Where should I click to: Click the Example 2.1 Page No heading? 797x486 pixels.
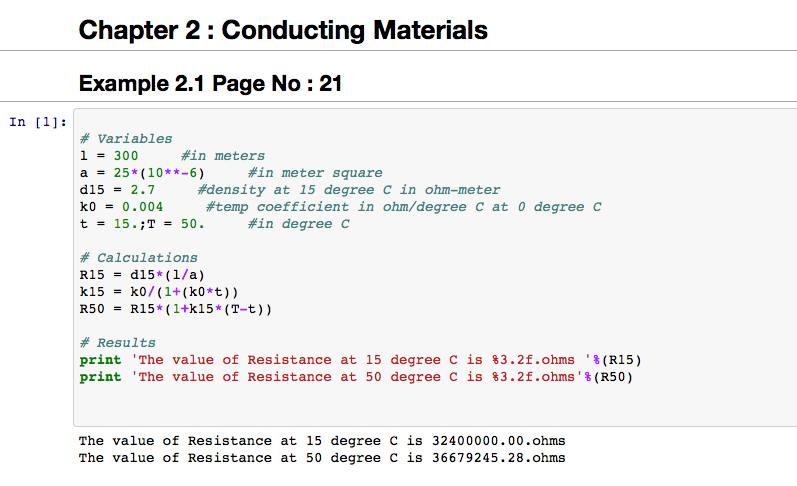210,83
